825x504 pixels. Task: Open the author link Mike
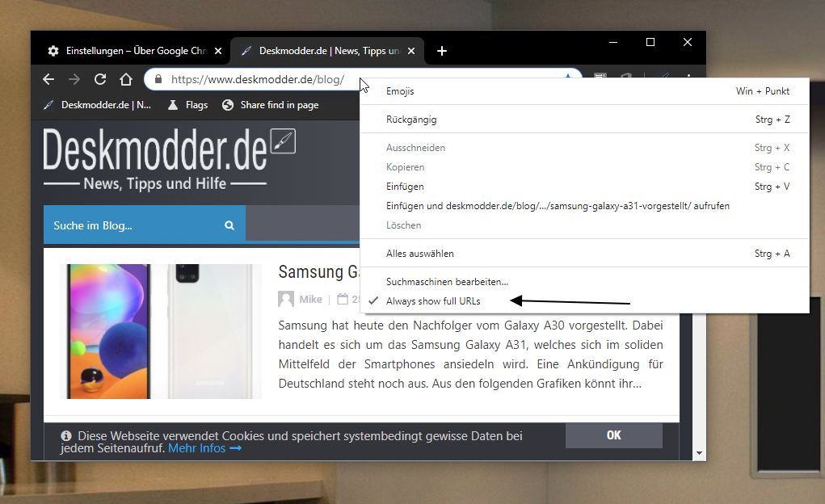pyautogui.click(x=310, y=300)
